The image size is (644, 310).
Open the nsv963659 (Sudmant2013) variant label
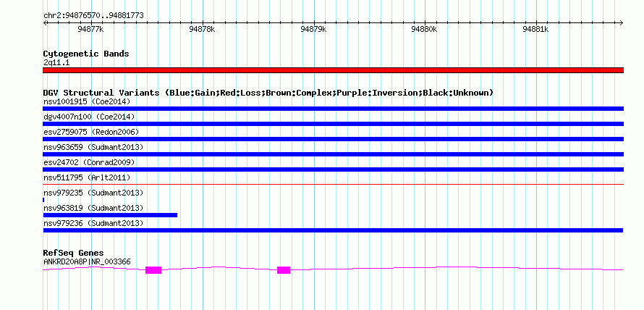pyautogui.click(x=93, y=147)
